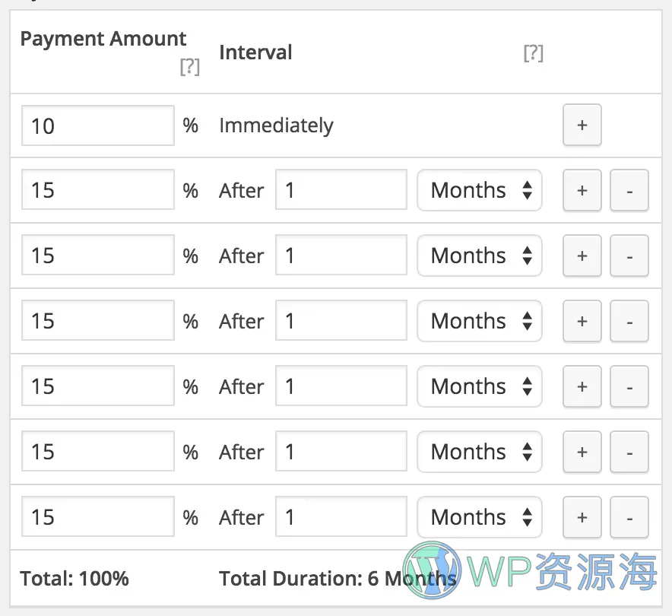
Task: Click the Total: 100% summary text
Action: (74, 578)
